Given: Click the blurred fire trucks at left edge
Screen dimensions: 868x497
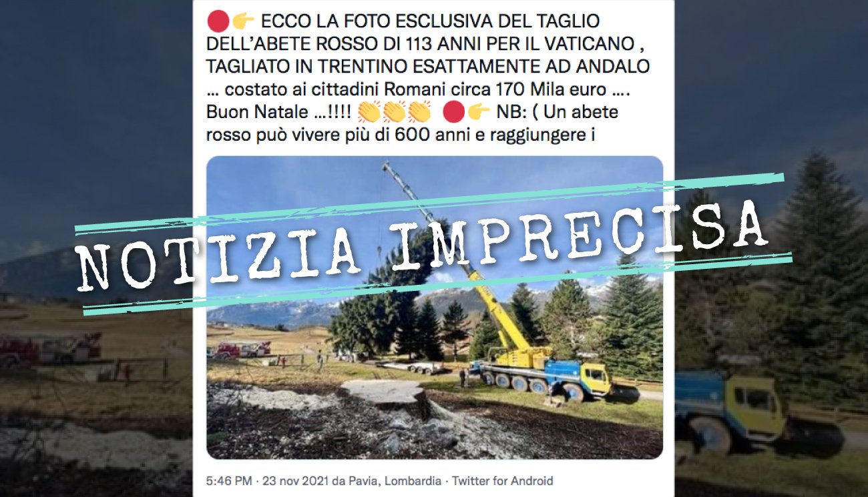Looking at the screenshot, I should 50,348.
